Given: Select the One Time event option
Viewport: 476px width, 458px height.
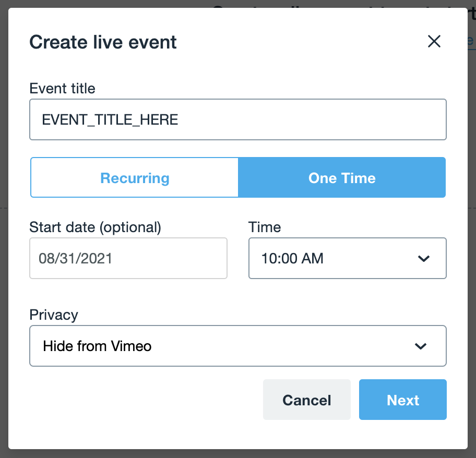Looking at the screenshot, I should 342,178.
